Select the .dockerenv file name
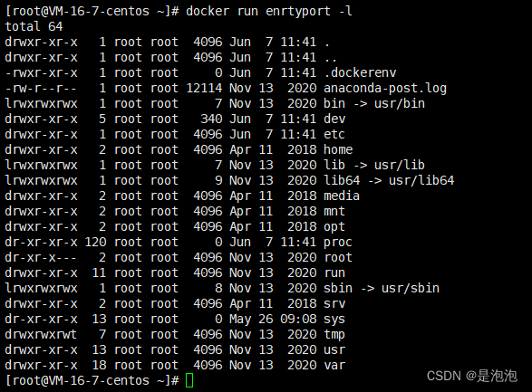Viewport: 532px width, 392px height. pyautogui.click(x=360, y=72)
